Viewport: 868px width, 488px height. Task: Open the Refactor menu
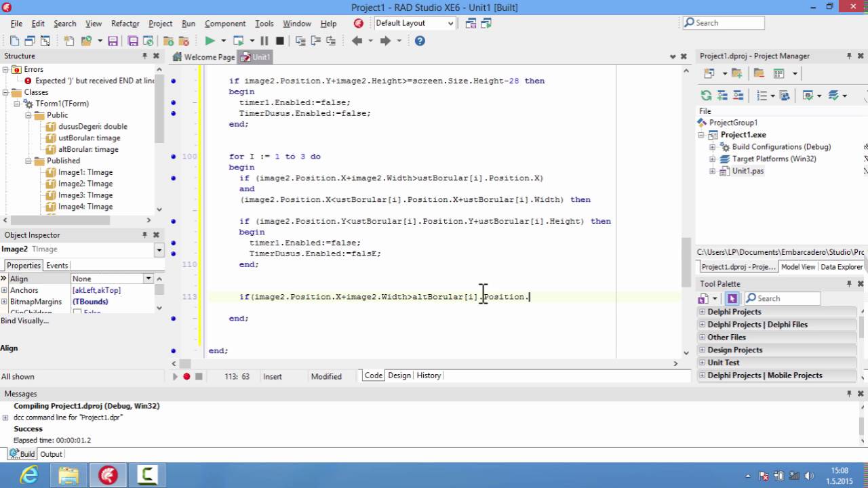pyautogui.click(x=125, y=24)
